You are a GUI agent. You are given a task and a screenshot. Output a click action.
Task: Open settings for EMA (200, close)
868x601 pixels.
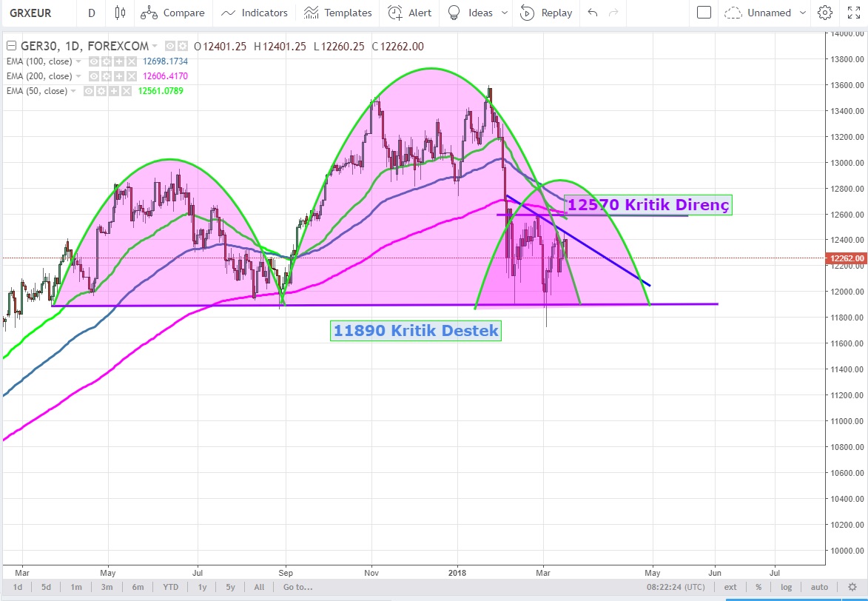(106, 76)
